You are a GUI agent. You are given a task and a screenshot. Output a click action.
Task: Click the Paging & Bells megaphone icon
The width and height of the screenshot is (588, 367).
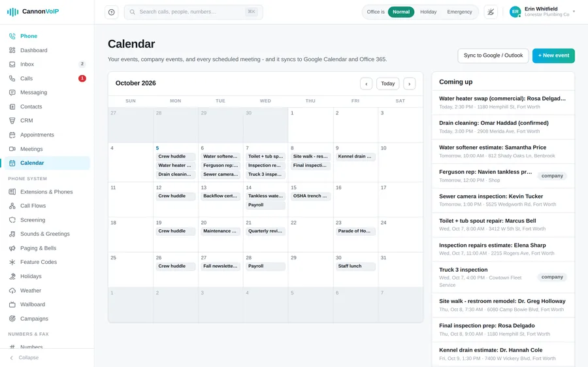point(12,248)
